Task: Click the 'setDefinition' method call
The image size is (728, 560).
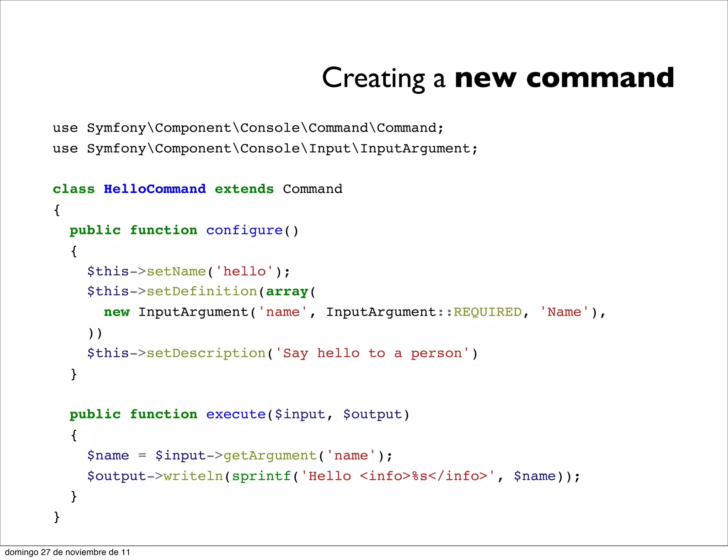Action: [x=202, y=291]
